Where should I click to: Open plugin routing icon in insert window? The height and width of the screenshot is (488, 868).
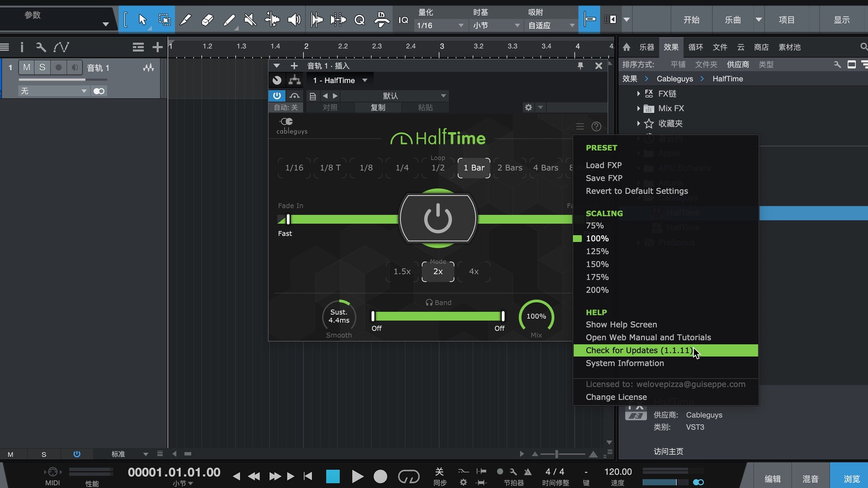[295, 80]
